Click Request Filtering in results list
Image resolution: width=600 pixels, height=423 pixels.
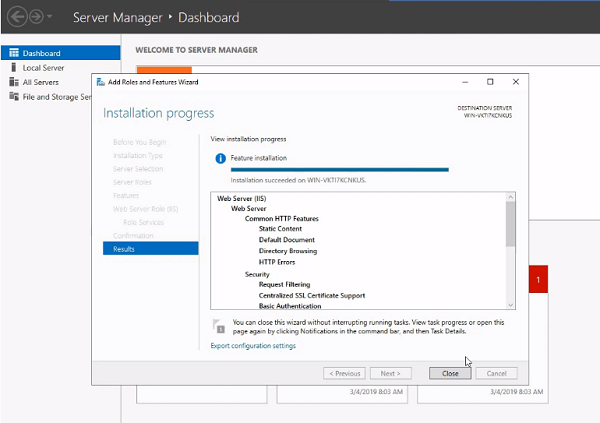[284, 284]
